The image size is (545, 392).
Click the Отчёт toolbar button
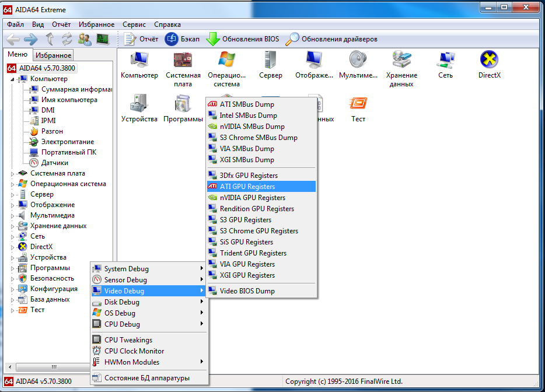[141, 39]
